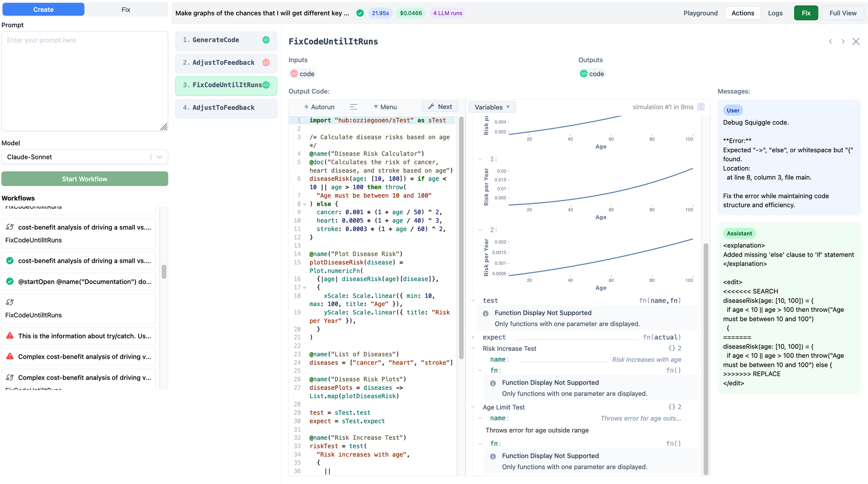Image resolution: width=868 pixels, height=484 pixels.
Task: Click the green checkmark beside the prompt title
Action: point(360,13)
